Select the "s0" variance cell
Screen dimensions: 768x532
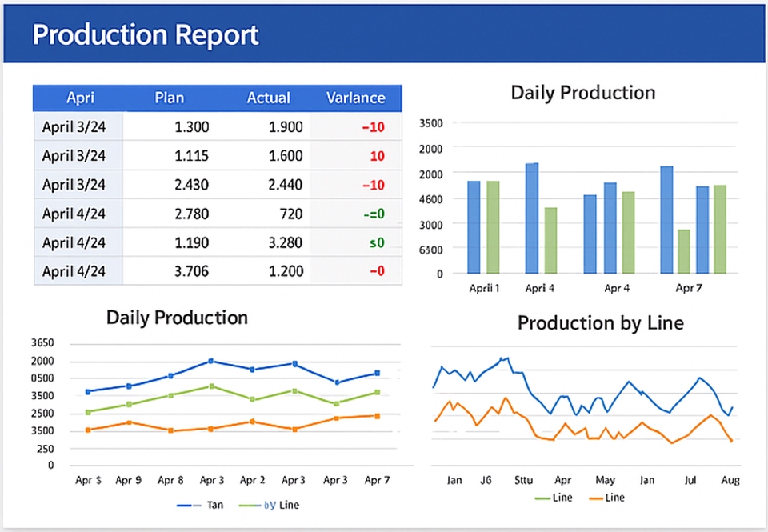[376, 242]
